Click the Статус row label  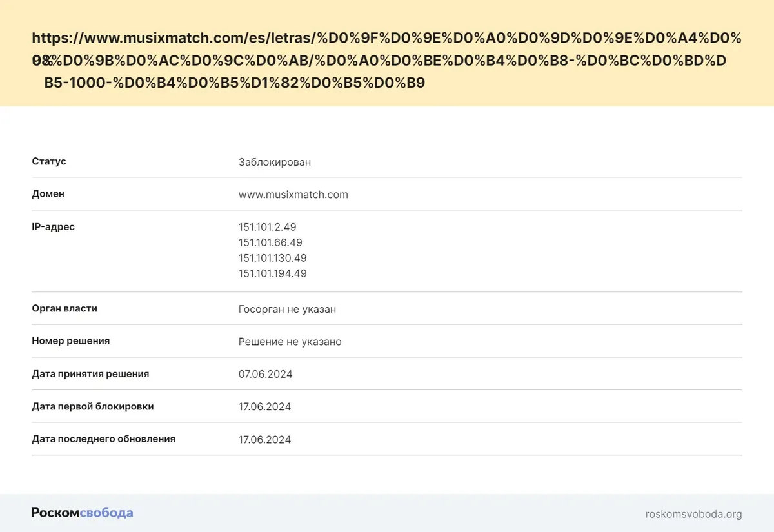click(49, 161)
